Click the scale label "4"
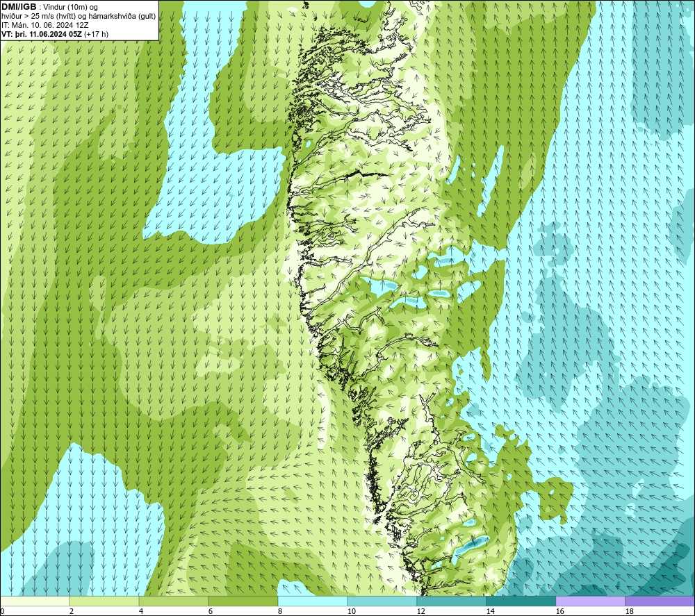695x616 pixels. (141, 611)
